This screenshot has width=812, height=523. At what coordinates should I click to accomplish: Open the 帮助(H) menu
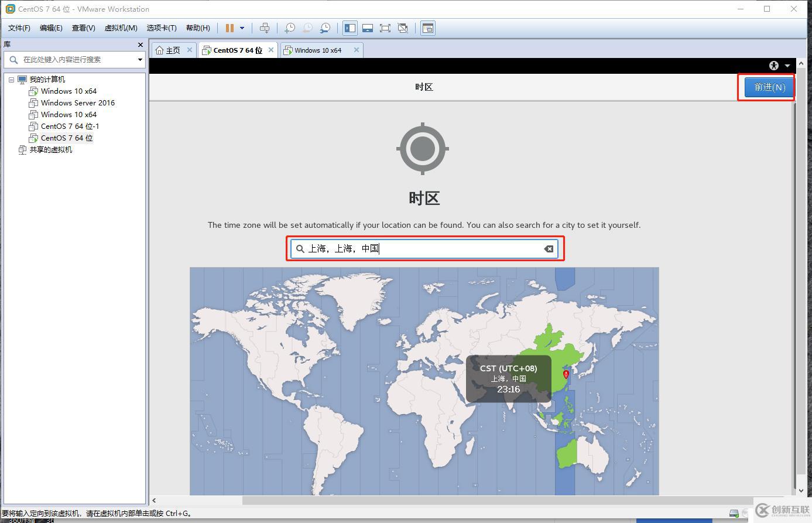click(x=198, y=28)
